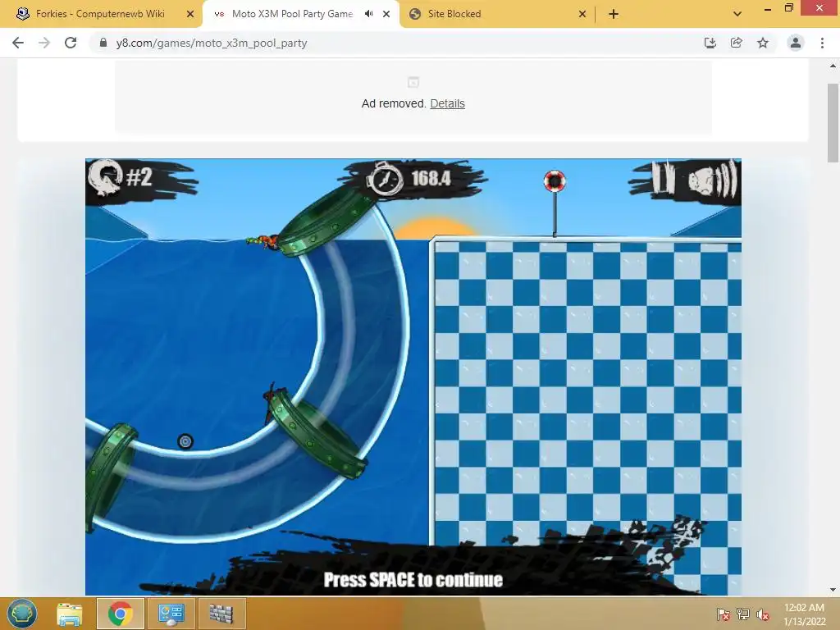Click the scrollbar down arrow
Screen dimensions: 840x630
[x=833, y=590]
